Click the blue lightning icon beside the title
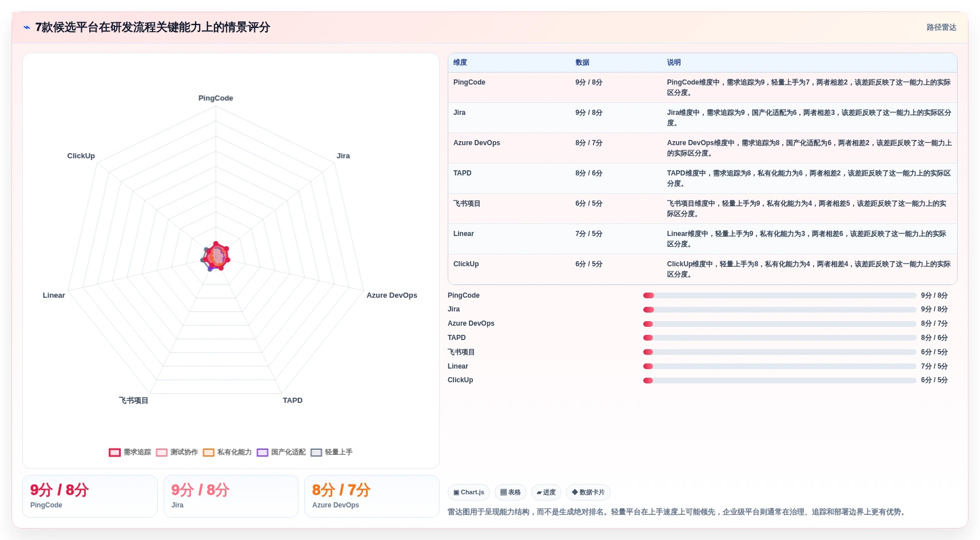The image size is (980, 540). tap(27, 27)
